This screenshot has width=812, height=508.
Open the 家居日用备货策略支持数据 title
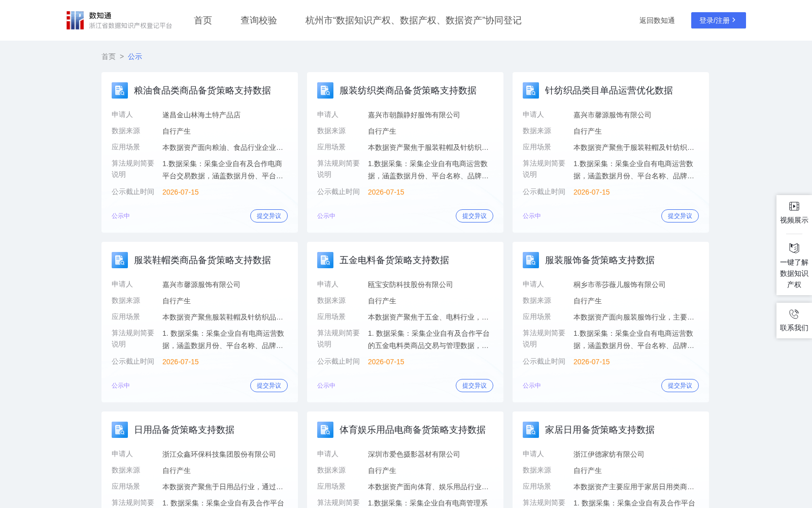point(600,430)
